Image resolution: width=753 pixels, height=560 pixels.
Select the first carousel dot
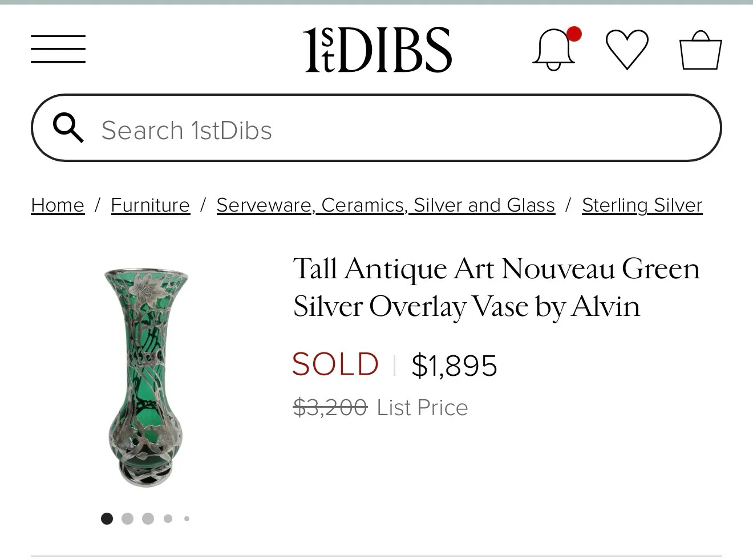(107, 518)
